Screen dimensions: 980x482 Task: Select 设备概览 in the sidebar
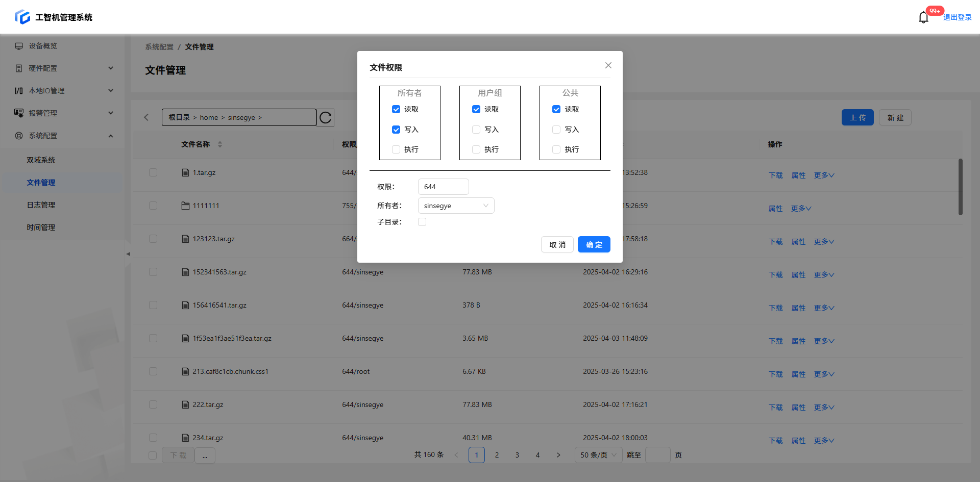tap(43, 46)
